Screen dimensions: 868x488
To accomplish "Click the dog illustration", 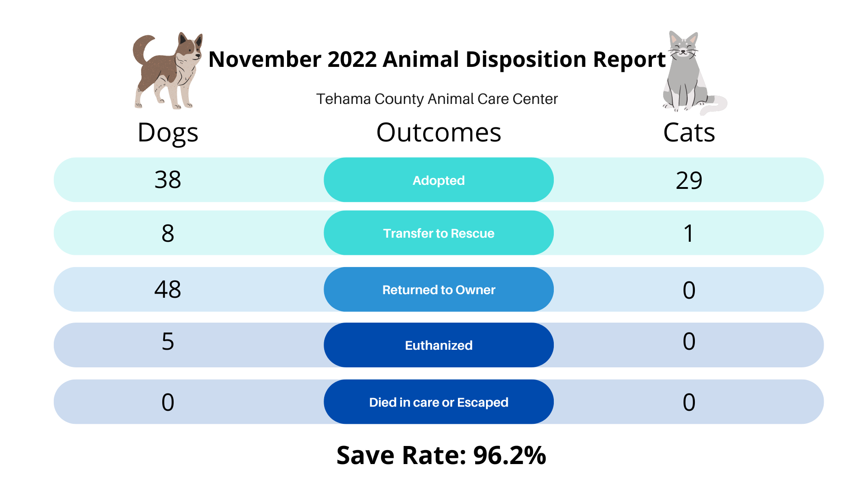I will point(167,71).
